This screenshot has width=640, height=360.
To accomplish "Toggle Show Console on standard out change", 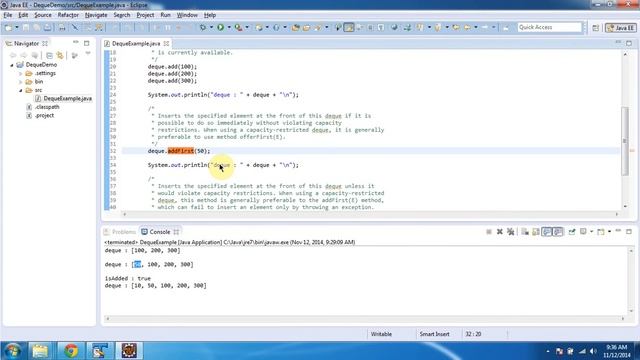I will [x=547, y=232].
